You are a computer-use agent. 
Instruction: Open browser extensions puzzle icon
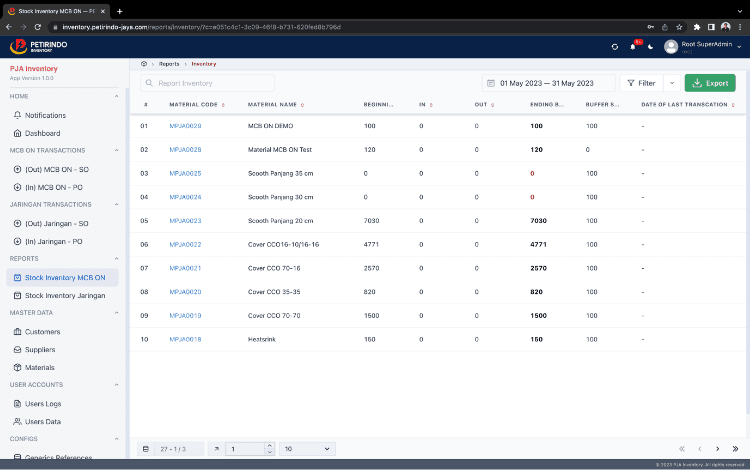point(697,27)
